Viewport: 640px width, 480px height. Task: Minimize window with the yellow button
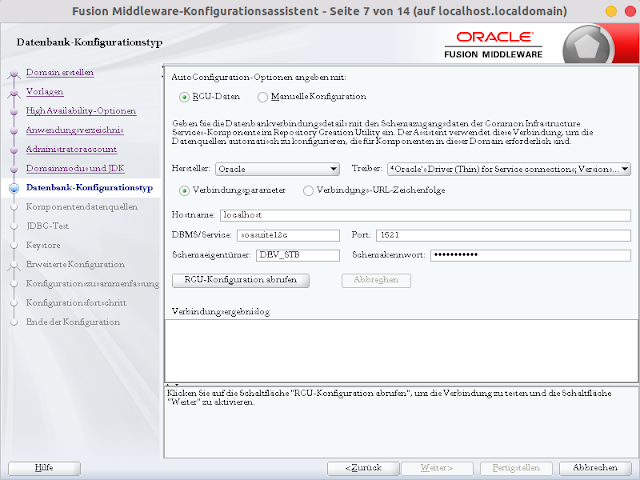(611, 11)
